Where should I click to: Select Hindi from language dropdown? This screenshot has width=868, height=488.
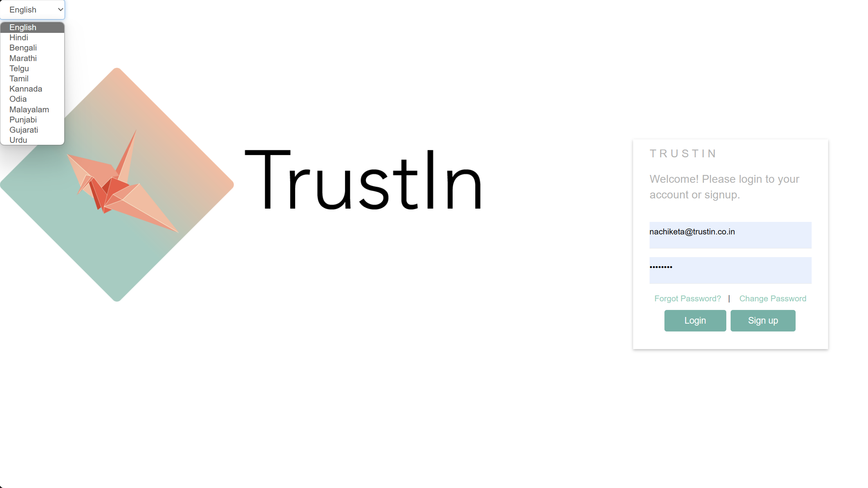(18, 37)
